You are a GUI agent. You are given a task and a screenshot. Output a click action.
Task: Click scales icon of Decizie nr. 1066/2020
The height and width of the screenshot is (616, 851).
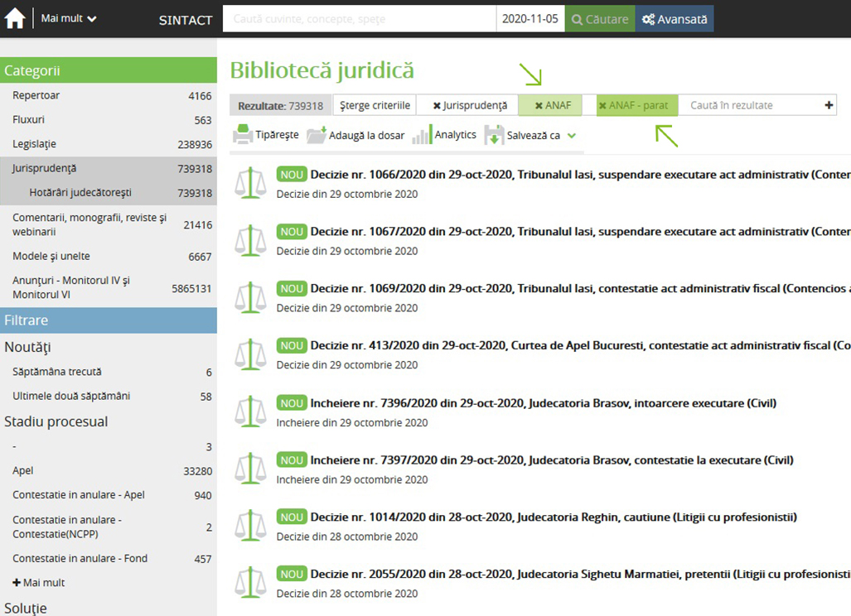pos(250,183)
